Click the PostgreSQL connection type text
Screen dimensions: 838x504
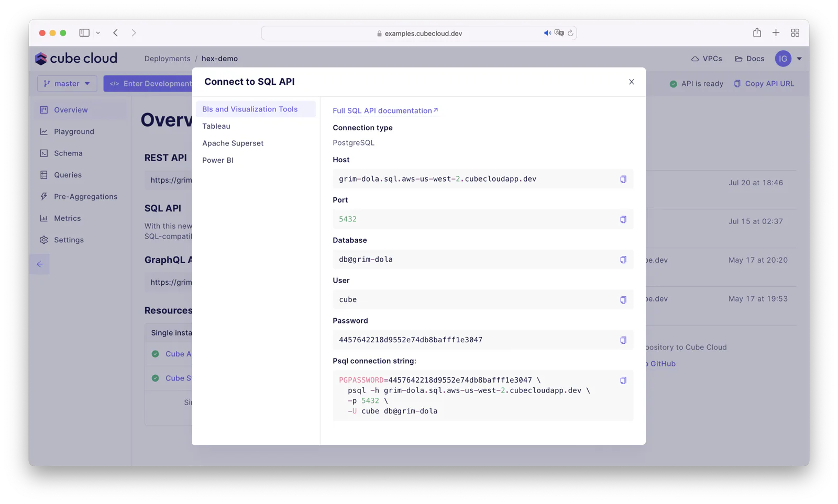pos(354,143)
